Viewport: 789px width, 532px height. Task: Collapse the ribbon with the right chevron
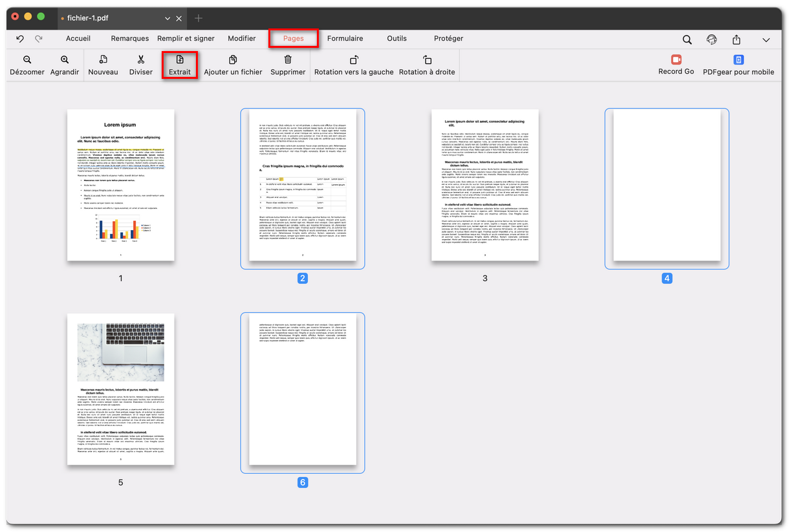click(x=766, y=39)
